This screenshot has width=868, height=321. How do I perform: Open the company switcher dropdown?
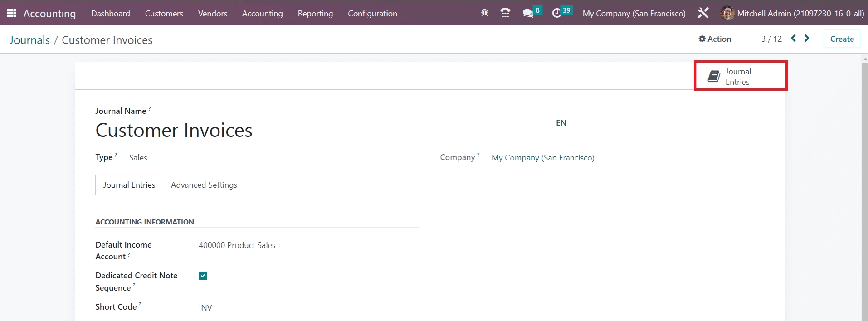click(634, 14)
